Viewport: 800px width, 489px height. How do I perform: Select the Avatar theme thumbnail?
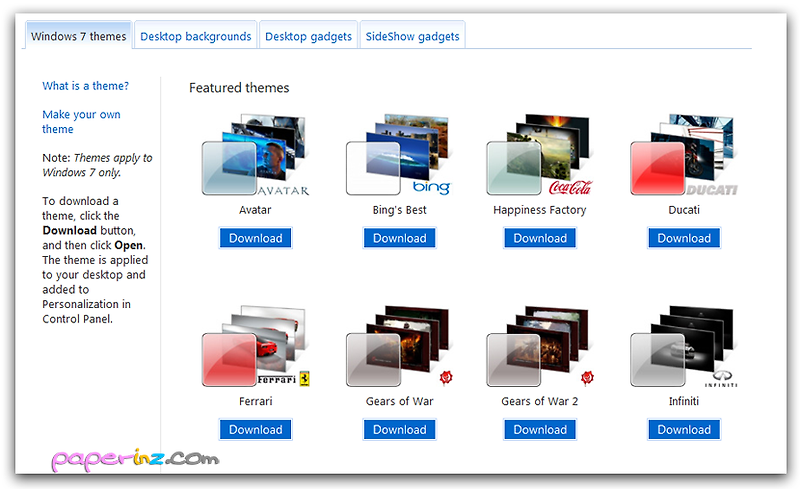pyautogui.click(x=256, y=155)
